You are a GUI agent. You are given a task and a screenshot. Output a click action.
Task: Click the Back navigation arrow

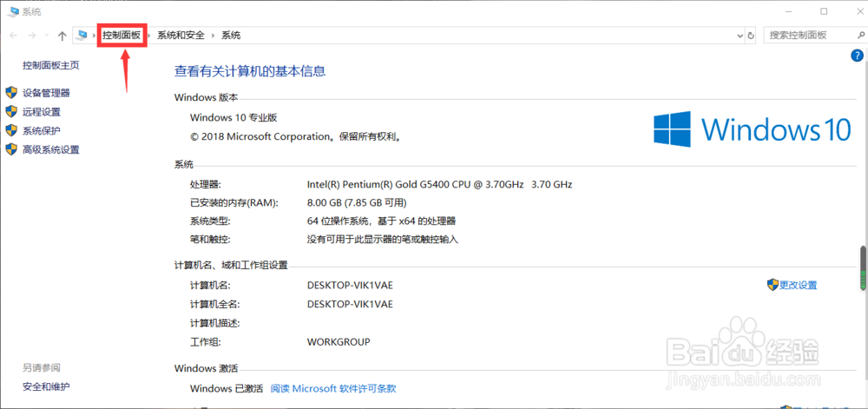pyautogui.click(x=13, y=36)
